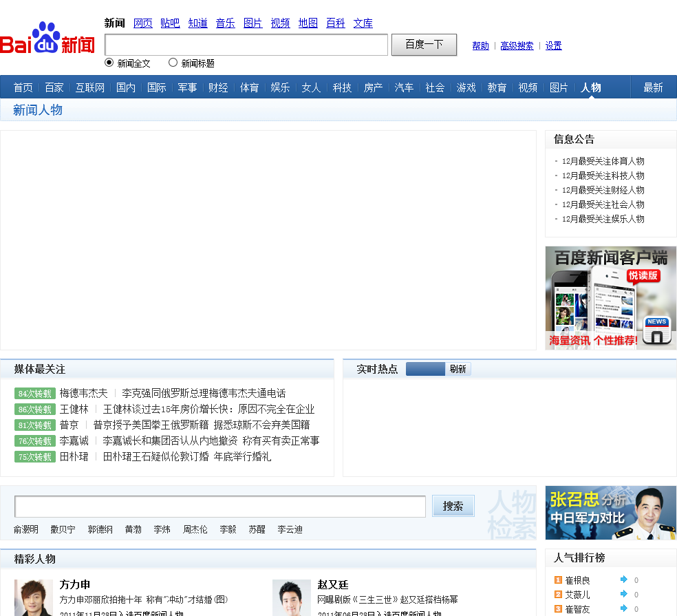
Task: Switch to 体育 navigation tab
Action: pyautogui.click(x=249, y=87)
